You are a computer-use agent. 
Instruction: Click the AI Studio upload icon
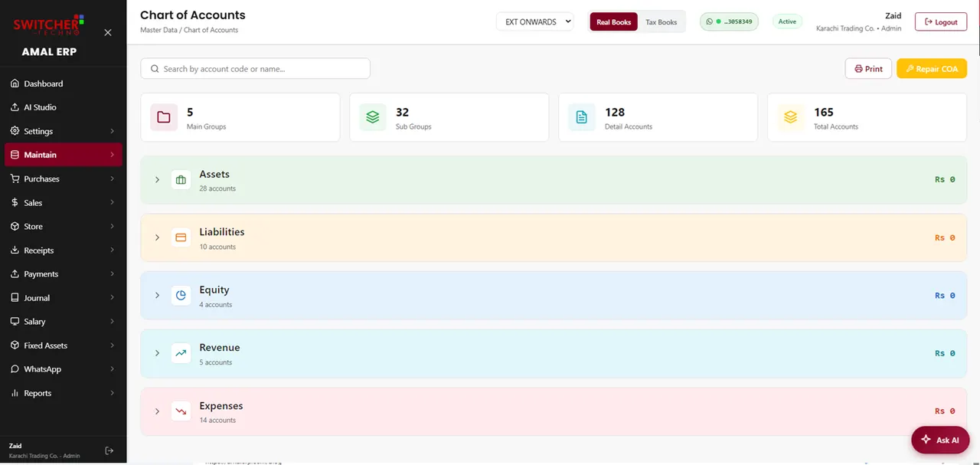(15, 107)
